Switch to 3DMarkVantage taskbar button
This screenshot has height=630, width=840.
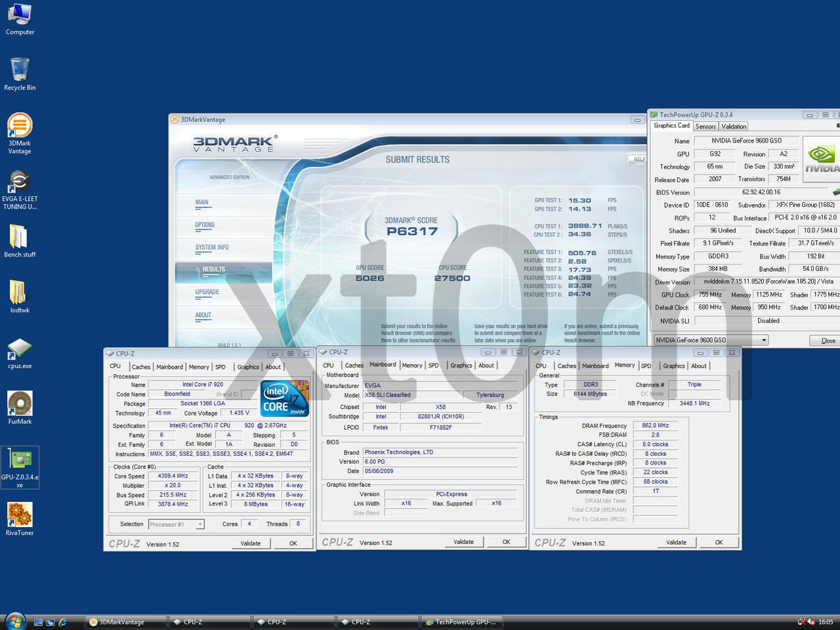(126, 621)
